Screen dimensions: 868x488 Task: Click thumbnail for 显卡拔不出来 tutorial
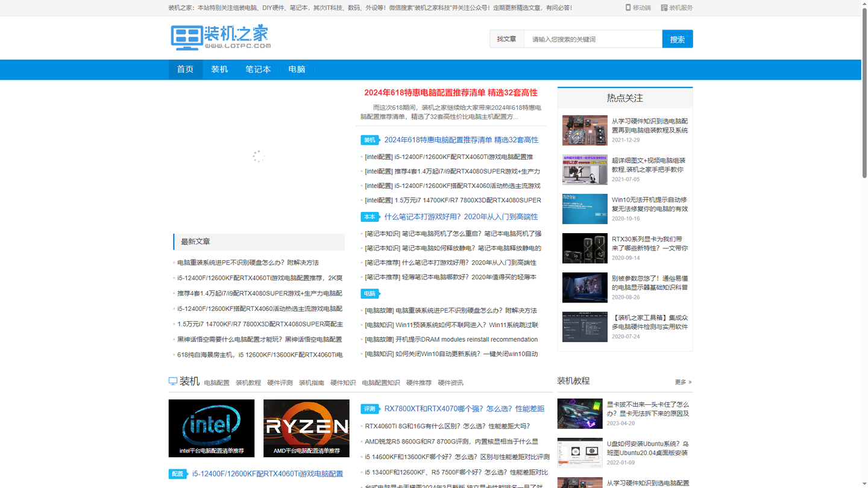click(580, 413)
